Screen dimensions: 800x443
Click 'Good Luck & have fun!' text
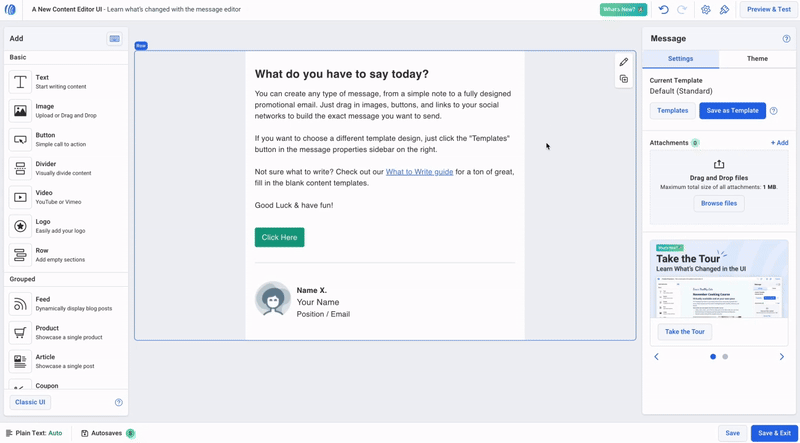294,205
